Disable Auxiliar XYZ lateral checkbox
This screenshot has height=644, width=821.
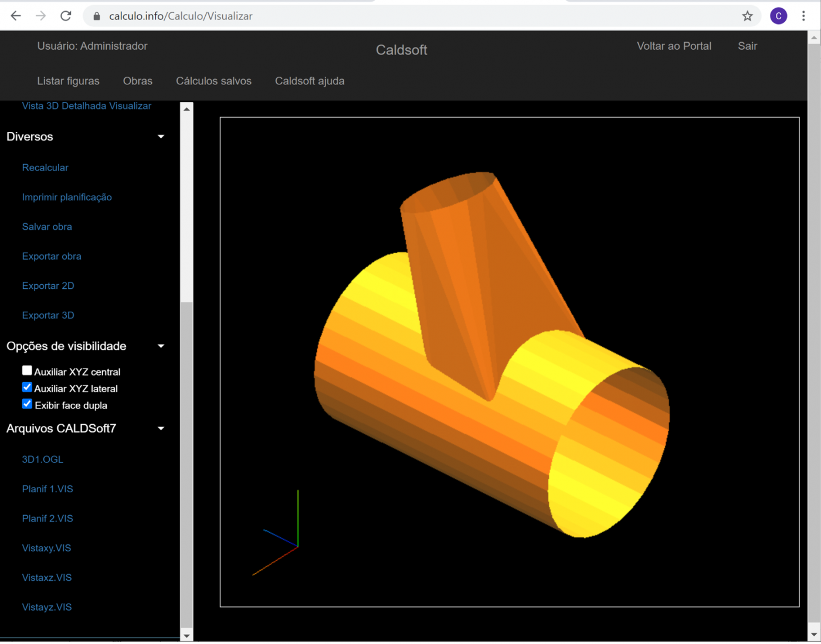pos(27,387)
